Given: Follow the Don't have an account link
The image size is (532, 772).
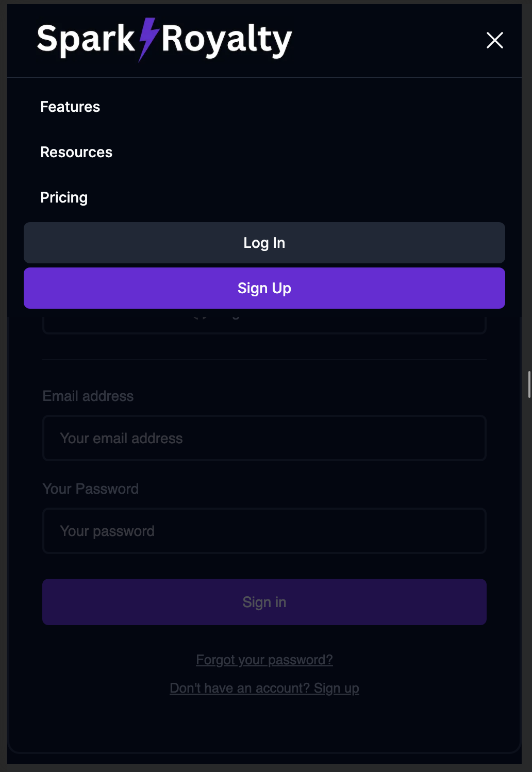Looking at the screenshot, I should (264, 688).
